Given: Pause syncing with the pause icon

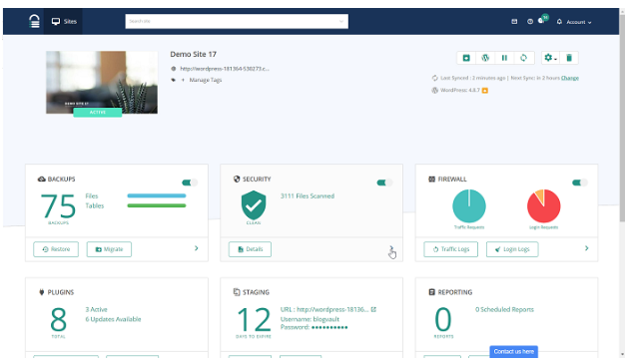Looking at the screenshot, I should [x=504, y=58].
